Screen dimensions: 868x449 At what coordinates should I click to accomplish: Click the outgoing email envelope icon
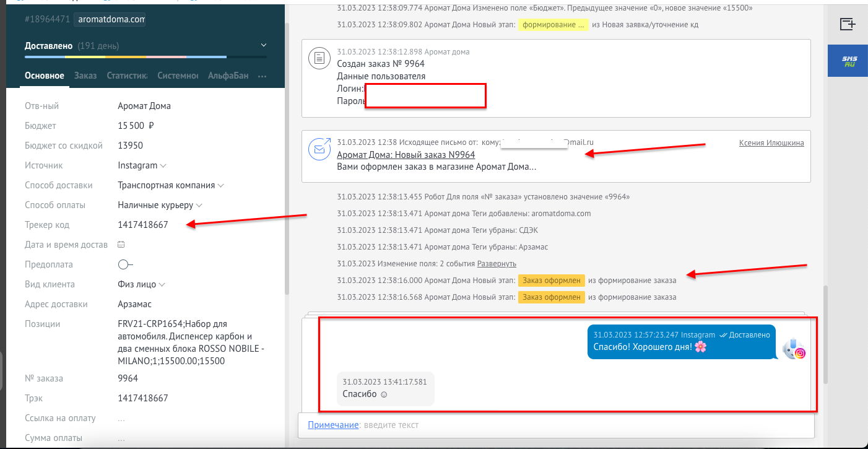pyautogui.click(x=319, y=149)
